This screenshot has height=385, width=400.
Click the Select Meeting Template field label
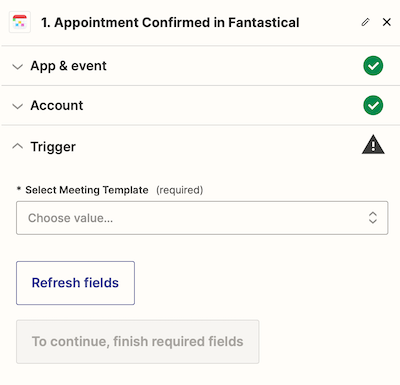pyautogui.click(x=87, y=190)
